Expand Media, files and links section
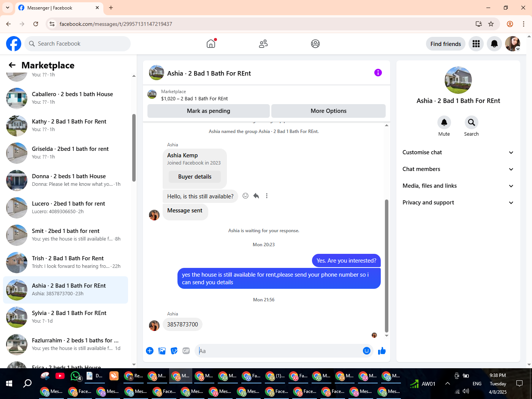532x399 pixels. (x=458, y=186)
